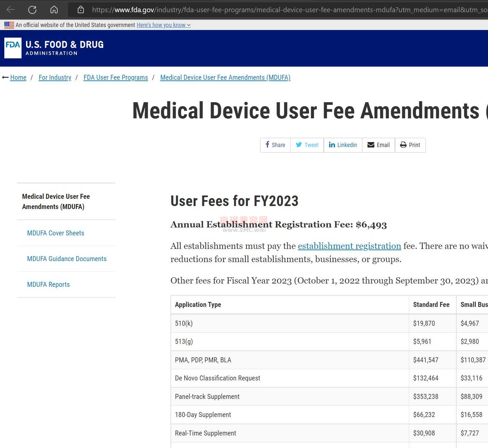Screen dimensions: 488x448
Task: Click the browser back arrow
Action: click(11, 10)
